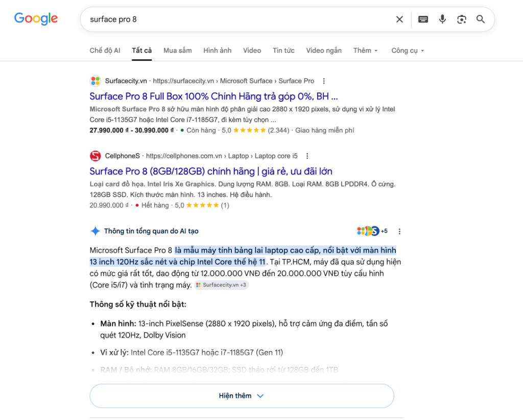Click the Surfacecity.vn site favicon
Image resolution: width=523 pixels, height=420 pixels.
click(96, 81)
